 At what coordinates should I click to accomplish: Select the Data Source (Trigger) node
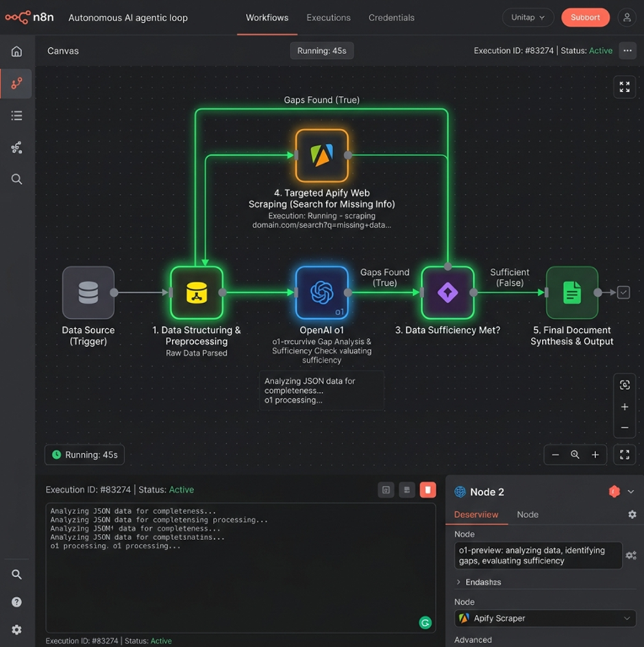[x=88, y=293]
